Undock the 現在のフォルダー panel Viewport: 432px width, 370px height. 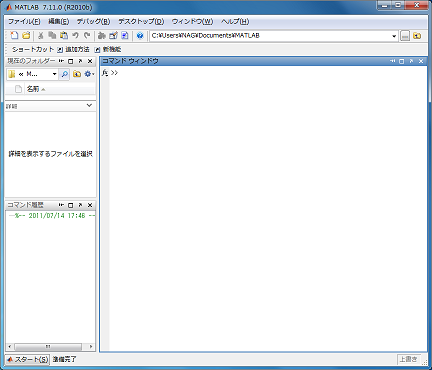click(x=80, y=61)
